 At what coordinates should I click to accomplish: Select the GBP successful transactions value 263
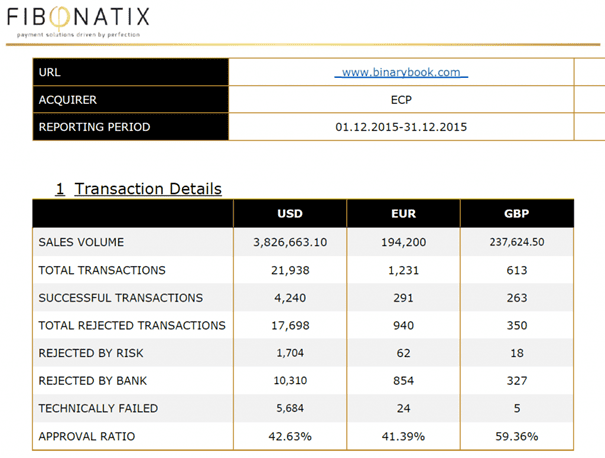[x=517, y=298]
